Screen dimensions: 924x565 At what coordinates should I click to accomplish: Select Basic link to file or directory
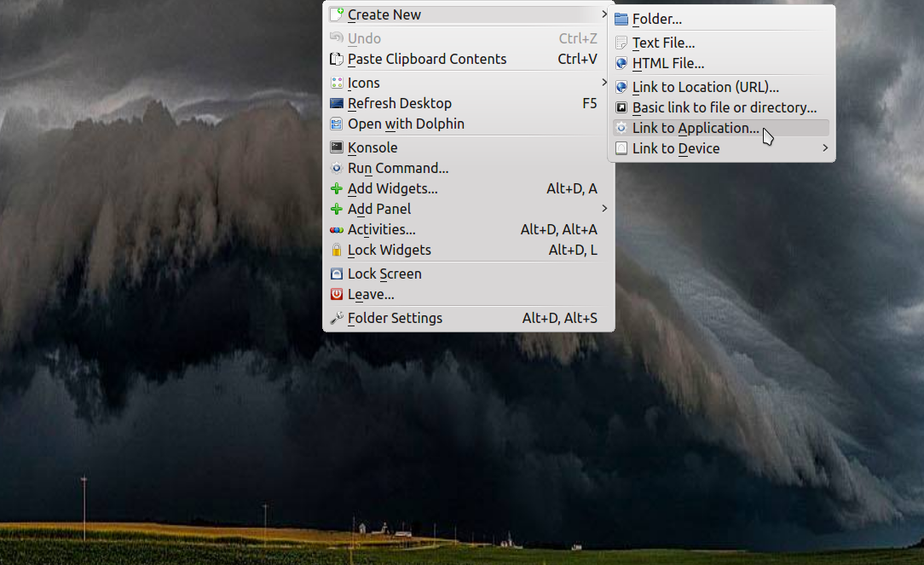(724, 107)
